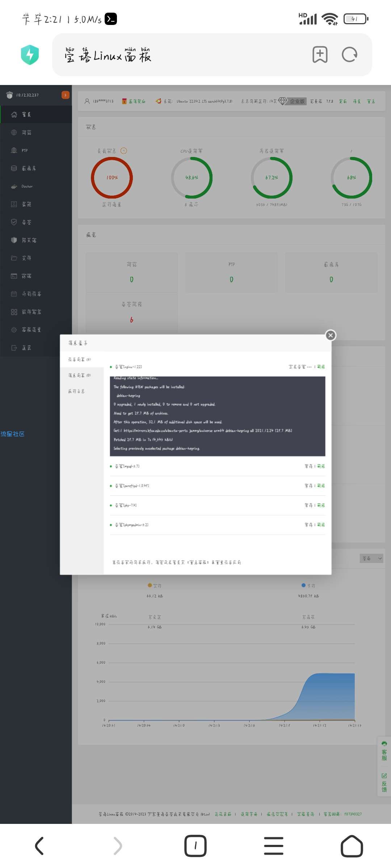This screenshot has width=391, height=868.
Task: Open the Docker section in sidebar
Action: 36,186
